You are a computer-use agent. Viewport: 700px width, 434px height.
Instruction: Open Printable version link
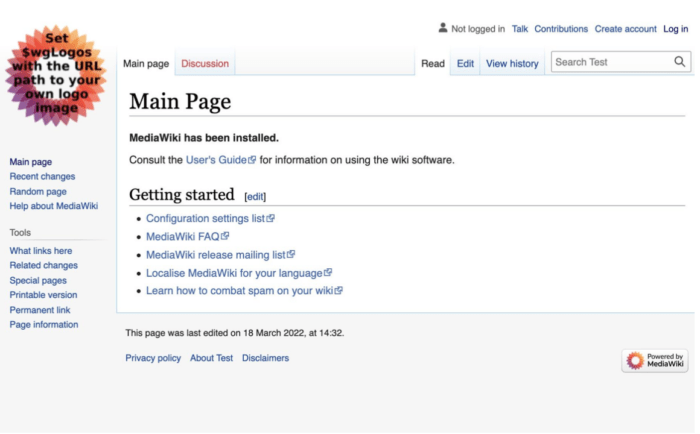[43, 295]
